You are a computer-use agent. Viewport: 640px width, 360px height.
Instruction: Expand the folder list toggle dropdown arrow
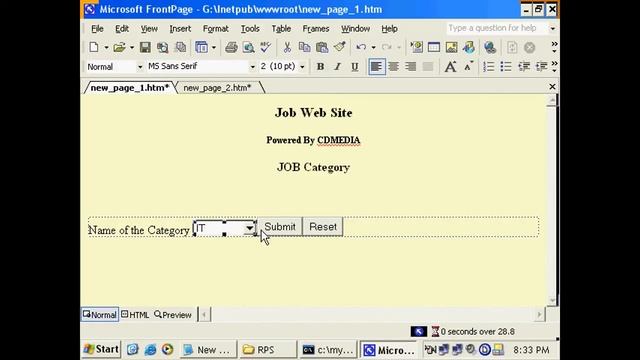point(213,47)
